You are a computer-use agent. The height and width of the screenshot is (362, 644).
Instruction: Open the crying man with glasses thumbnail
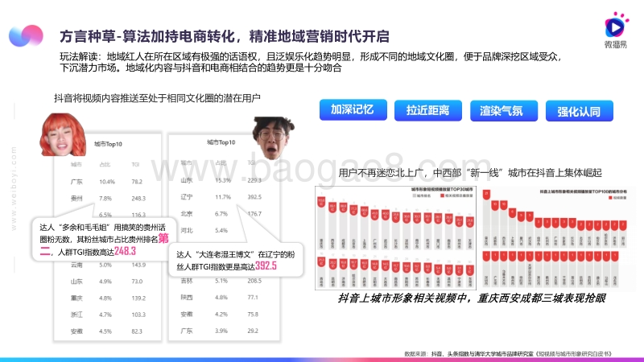(273, 138)
